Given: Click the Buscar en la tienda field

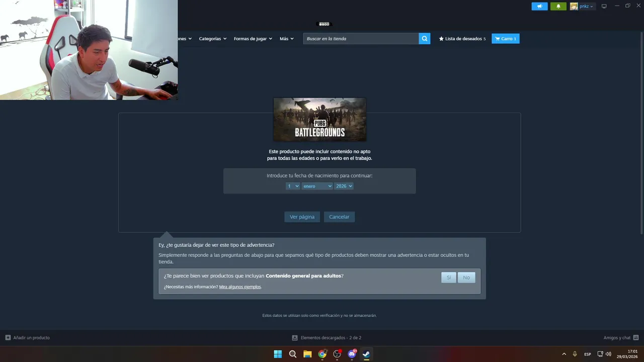Looking at the screenshot, I should click(x=361, y=39).
